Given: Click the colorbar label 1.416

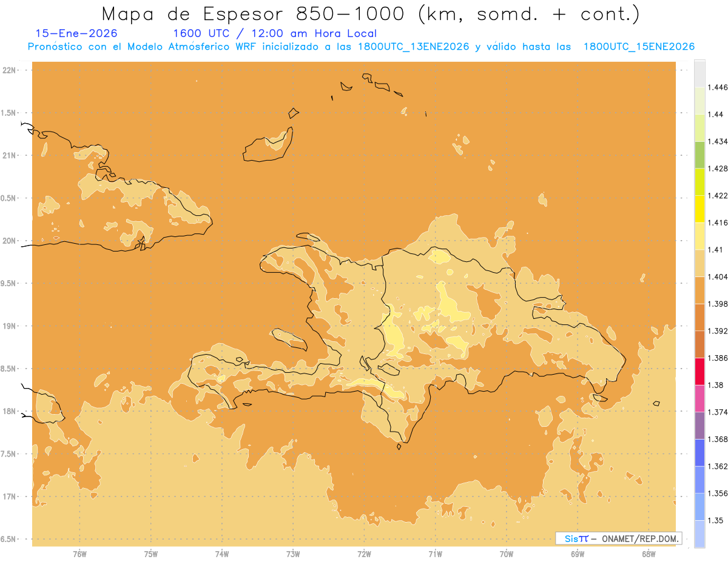Looking at the screenshot, I should coord(718,222).
